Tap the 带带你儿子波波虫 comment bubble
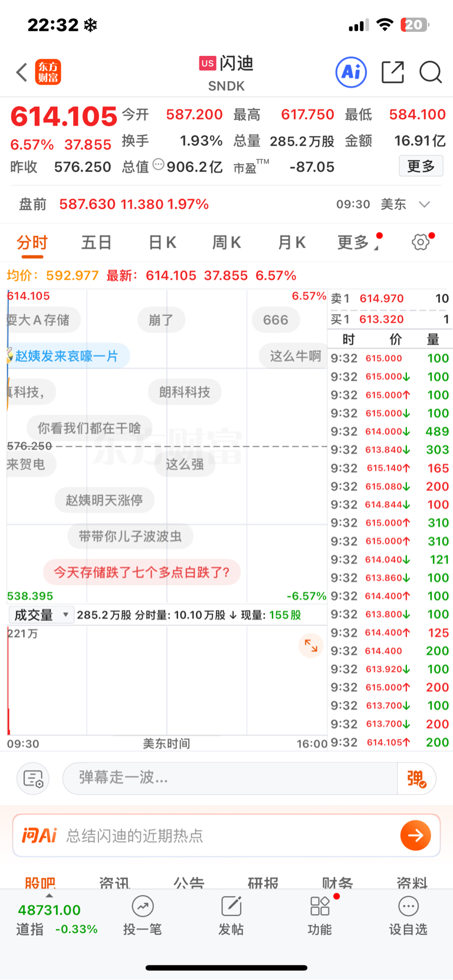Screen dimensions: 453x980 [130, 536]
